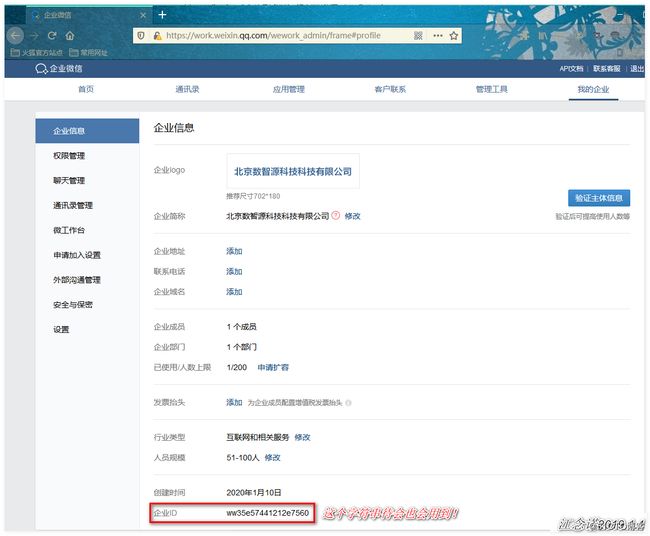Switch to 首页 tab
650x536 pixels.
pyautogui.click(x=86, y=89)
